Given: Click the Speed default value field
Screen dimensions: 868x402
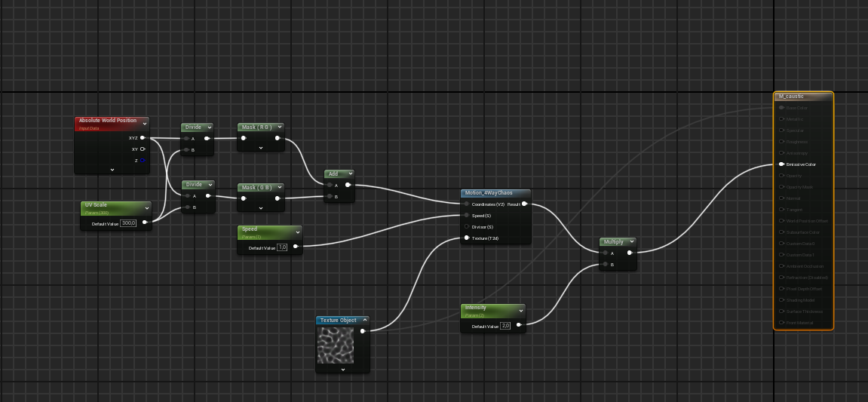Looking at the screenshot, I should tap(282, 247).
